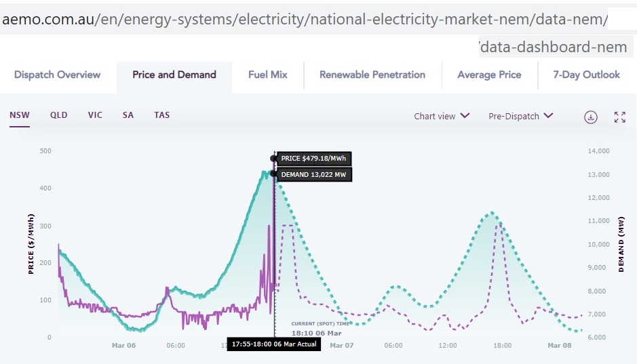Select the NSW region
The width and height of the screenshot is (637, 364).
[20, 115]
